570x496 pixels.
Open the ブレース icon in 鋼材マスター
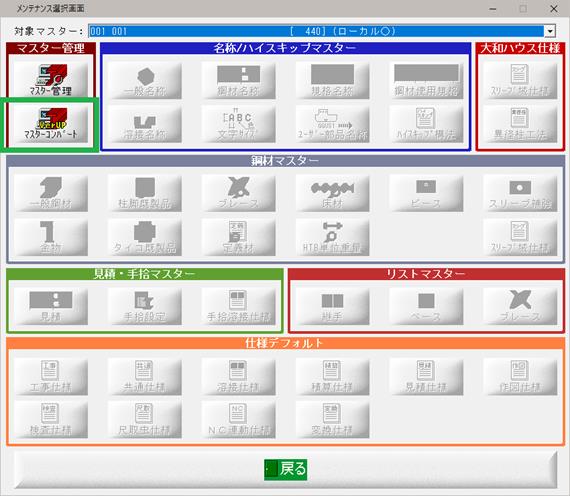tap(238, 193)
